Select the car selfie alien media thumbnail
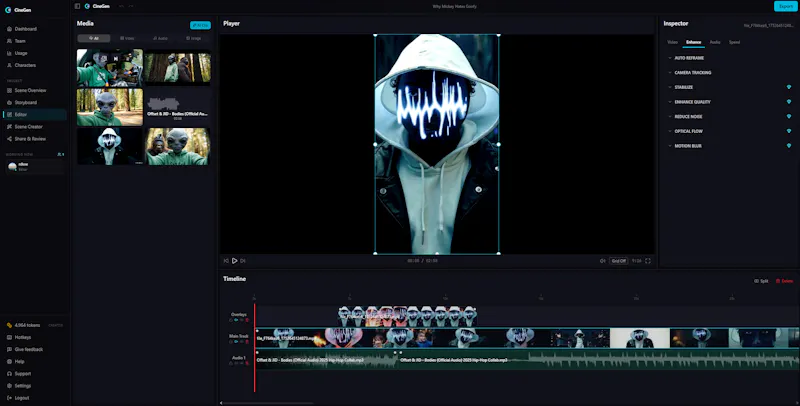The height and width of the screenshot is (406, 800). tap(110, 68)
